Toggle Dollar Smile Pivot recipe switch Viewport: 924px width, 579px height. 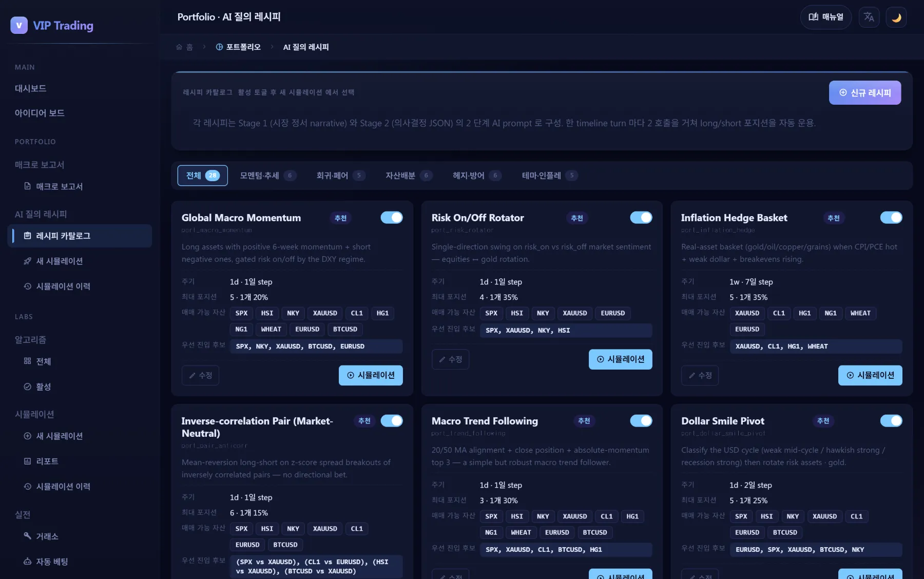(891, 421)
